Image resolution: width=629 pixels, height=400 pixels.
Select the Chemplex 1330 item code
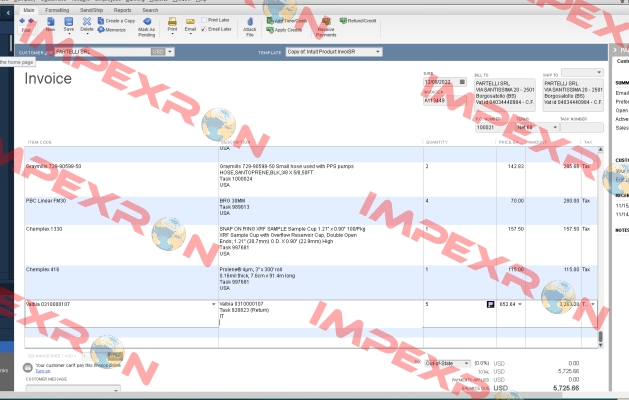click(x=44, y=229)
